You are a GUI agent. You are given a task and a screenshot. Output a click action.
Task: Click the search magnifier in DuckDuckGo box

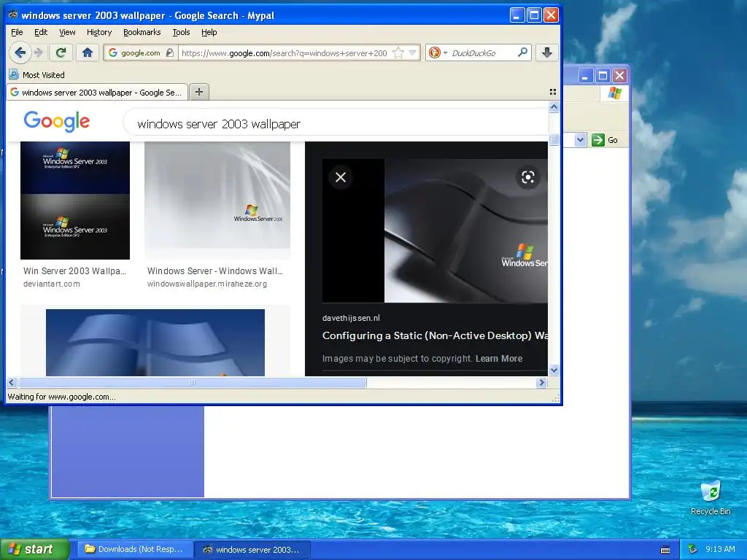(x=522, y=52)
